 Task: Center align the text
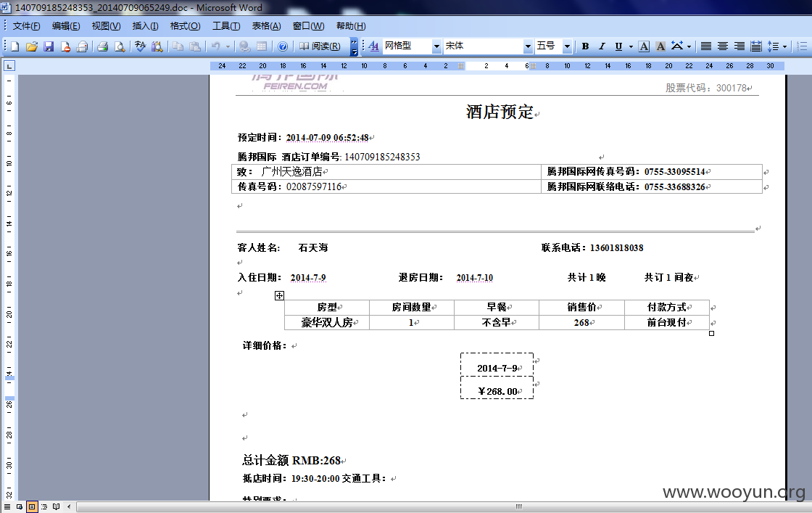(722, 46)
